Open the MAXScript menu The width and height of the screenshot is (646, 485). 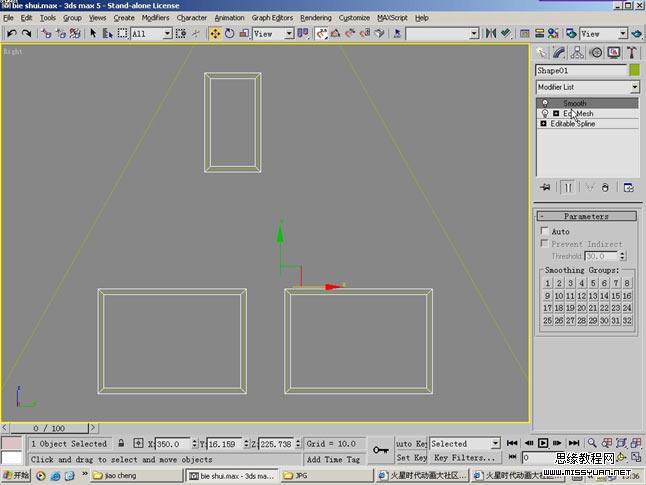pos(392,18)
